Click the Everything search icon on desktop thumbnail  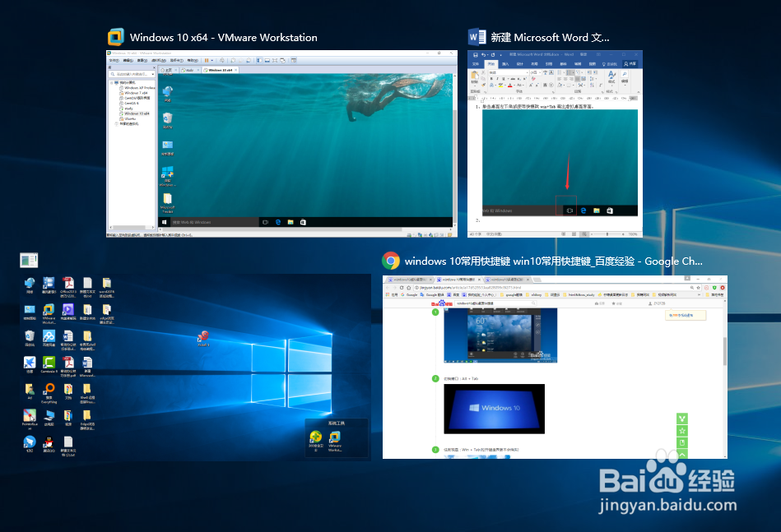tap(49, 393)
